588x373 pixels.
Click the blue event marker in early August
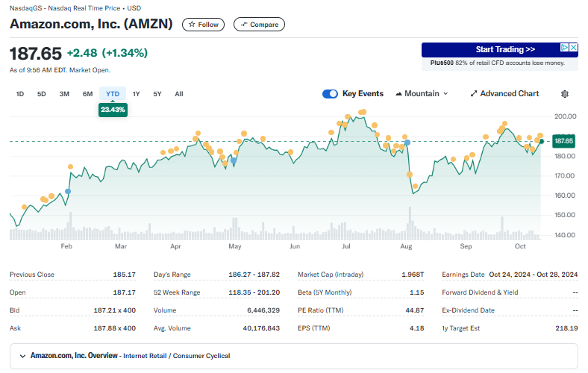(407, 142)
